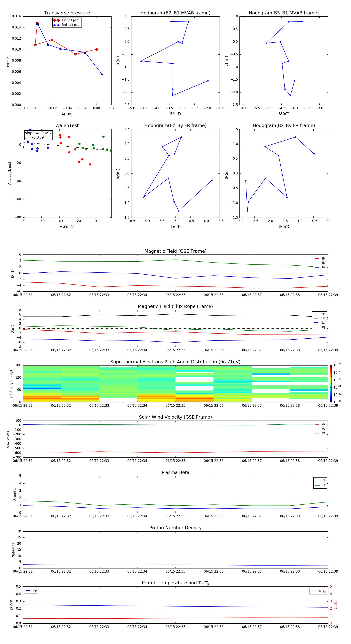This screenshot has width=351, height=644.
Task: Select the Bx' legend entry
Action: 320,314
